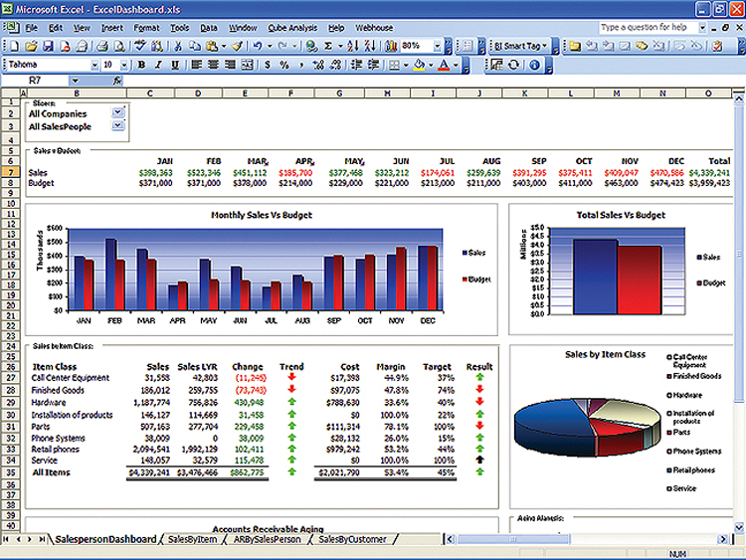Open the font size 10 dropdown
The image size is (746, 560).
(x=124, y=66)
